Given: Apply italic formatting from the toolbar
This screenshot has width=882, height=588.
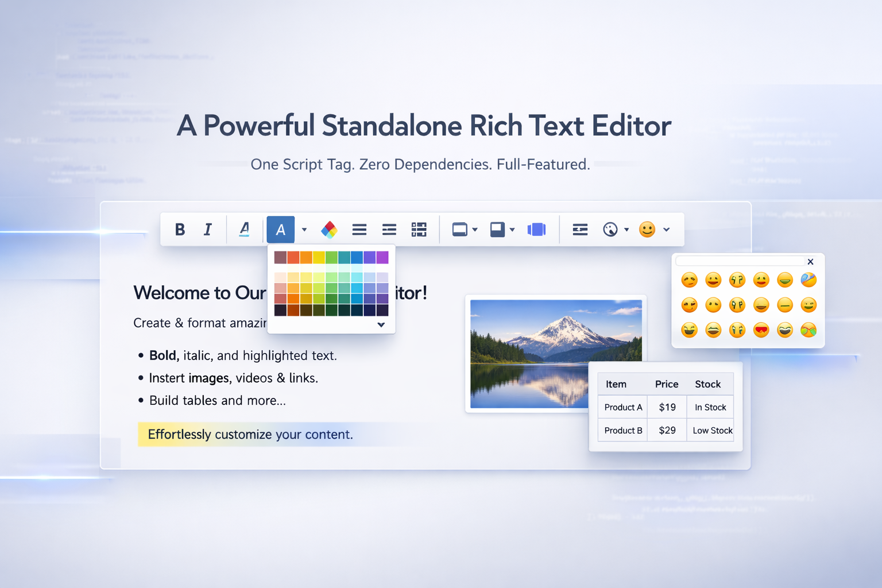Looking at the screenshot, I should coord(208,229).
